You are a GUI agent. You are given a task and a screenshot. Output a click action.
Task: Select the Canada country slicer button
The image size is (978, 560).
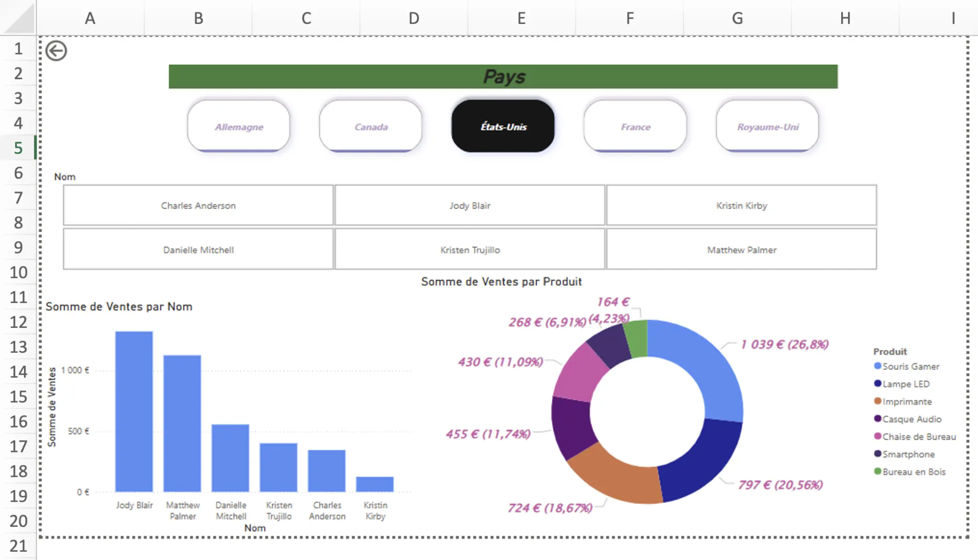pos(371,126)
